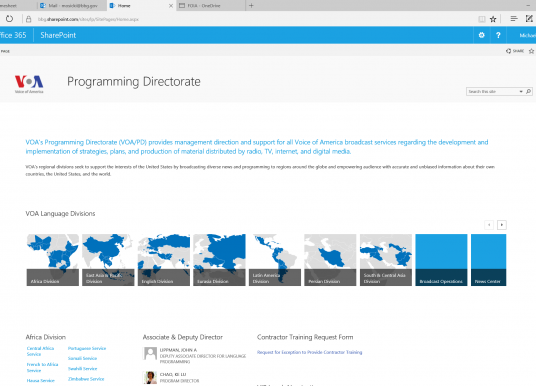Open the browser Hub lines icon
This screenshot has height=386, width=536.
(x=514, y=19)
